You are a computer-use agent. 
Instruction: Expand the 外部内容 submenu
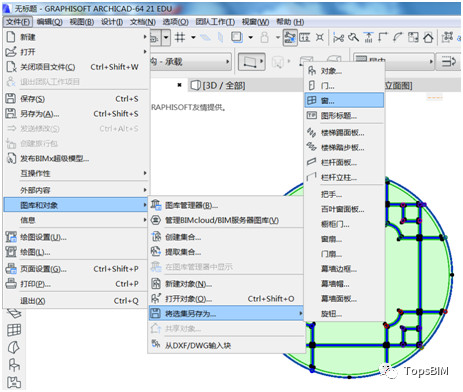[x=76, y=190]
